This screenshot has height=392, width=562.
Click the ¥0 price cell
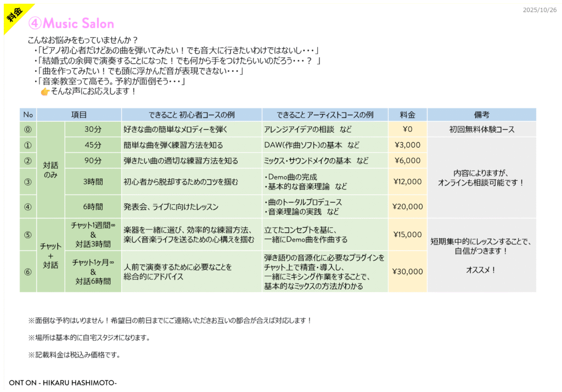[x=407, y=130]
